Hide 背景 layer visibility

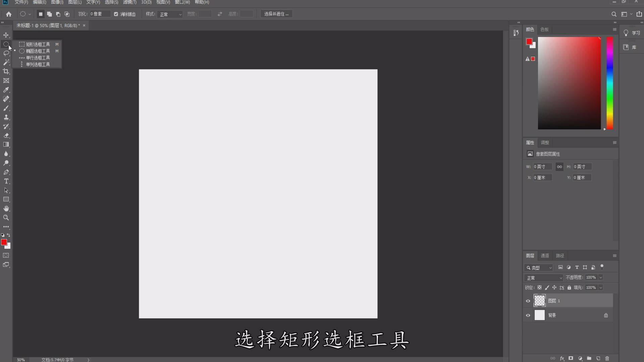(x=528, y=315)
